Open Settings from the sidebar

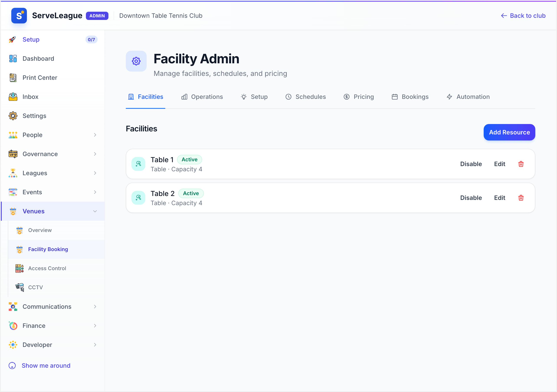pyautogui.click(x=53, y=116)
